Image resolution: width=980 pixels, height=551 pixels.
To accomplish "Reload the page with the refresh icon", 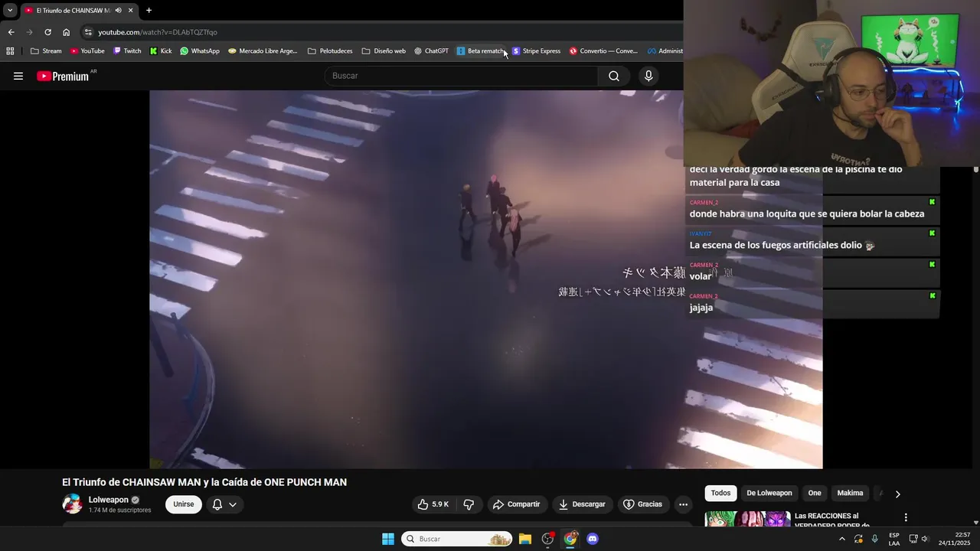I will [x=47, y=32].
